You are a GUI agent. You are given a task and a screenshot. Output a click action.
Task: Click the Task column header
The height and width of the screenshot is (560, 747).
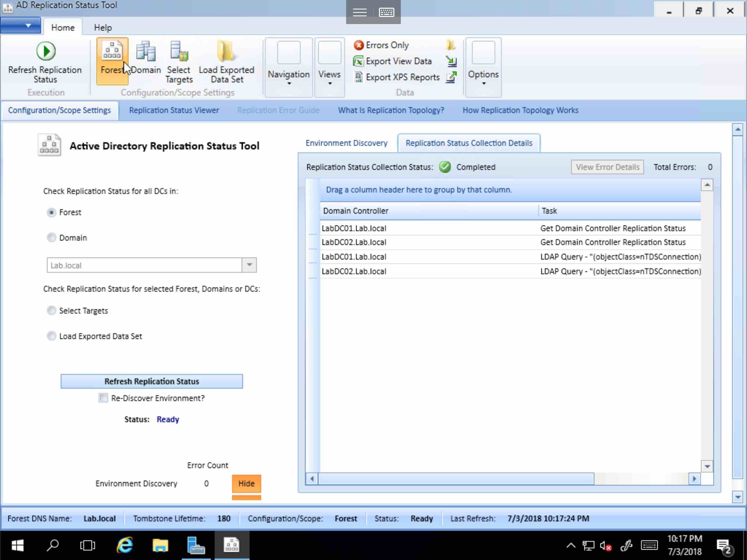click(620, 211)
